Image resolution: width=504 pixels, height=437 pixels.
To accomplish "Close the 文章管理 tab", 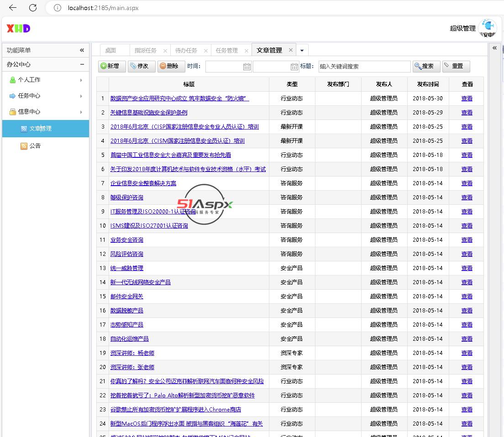I will (291, 50).
